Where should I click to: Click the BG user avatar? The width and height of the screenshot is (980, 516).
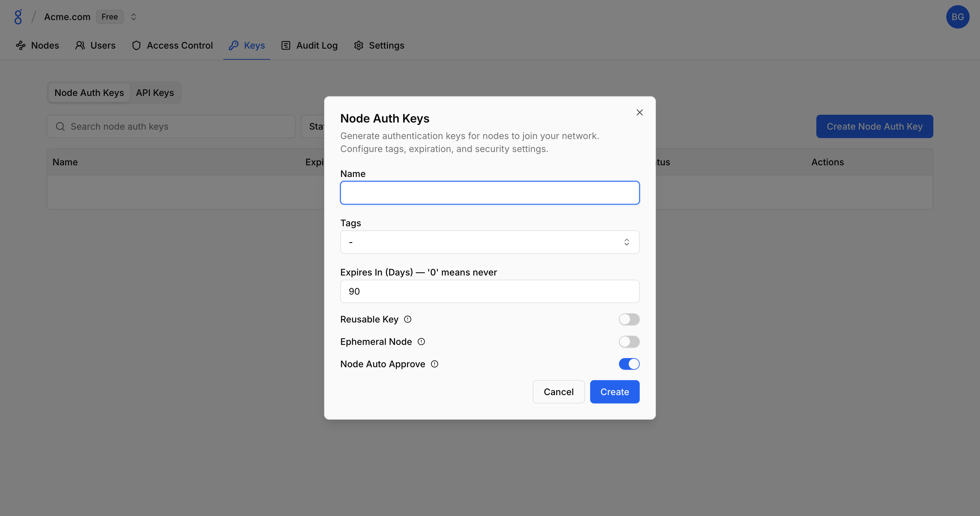pos(957,17)
